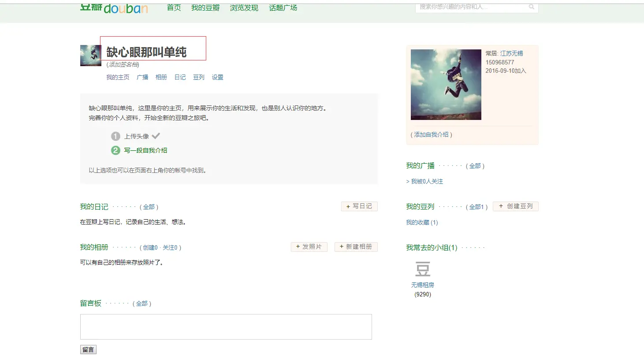The image size is (644, 359).
Task: Click 创建0 in the 我的相册 header
Action: [x=150, y=247]
